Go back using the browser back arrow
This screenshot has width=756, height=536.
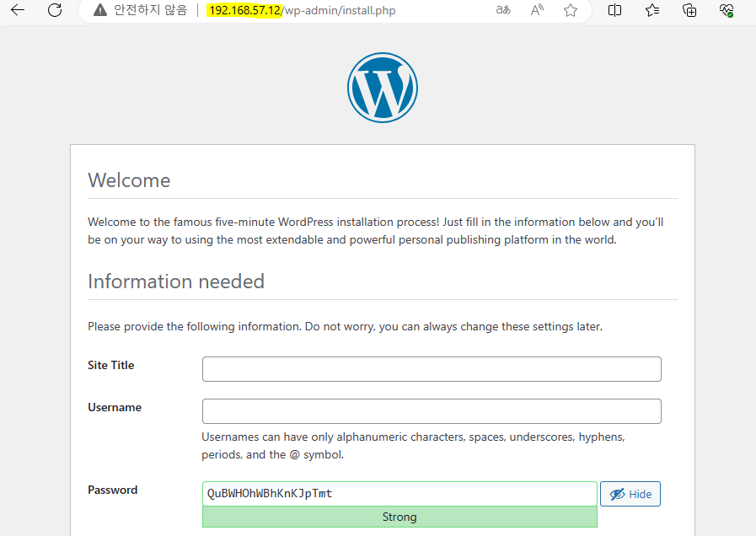click(18, 10)
